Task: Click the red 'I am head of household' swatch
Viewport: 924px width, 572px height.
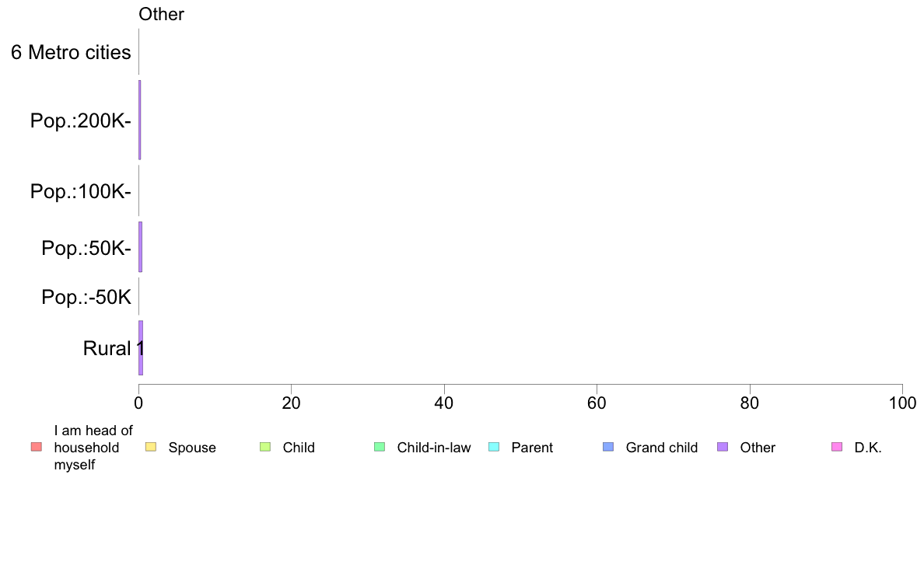Action: coord(37,447)
